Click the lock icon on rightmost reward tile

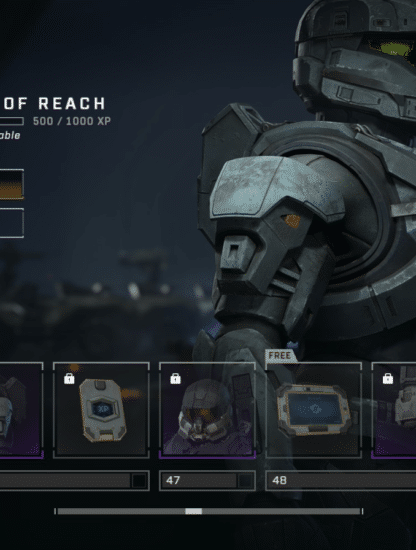[388, 378]
